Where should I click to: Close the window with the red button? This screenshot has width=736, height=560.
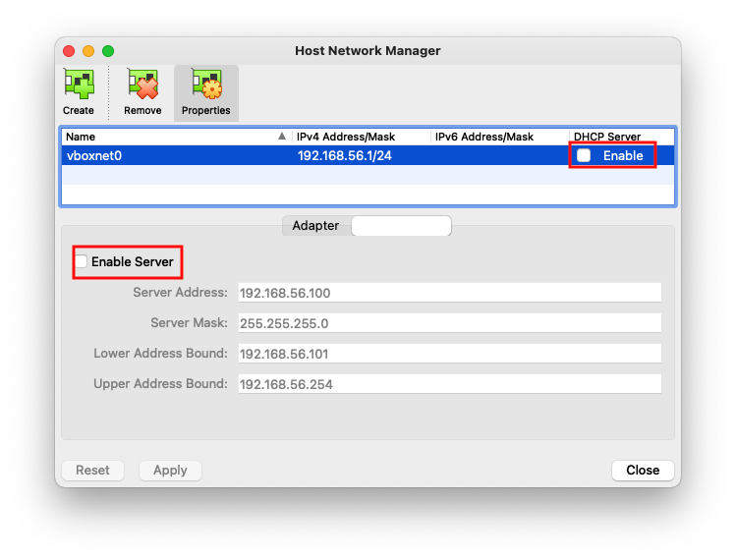(x=69, y=51)
